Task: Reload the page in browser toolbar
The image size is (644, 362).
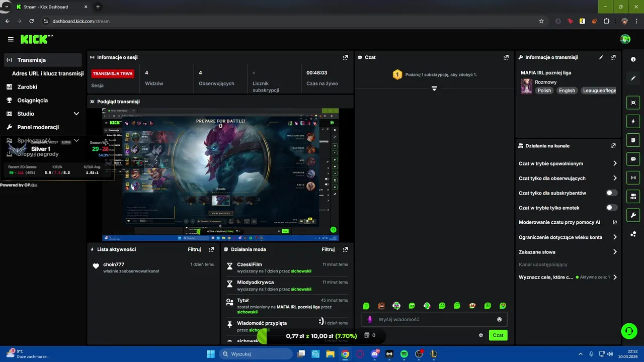Action: [x=31, y=21]
